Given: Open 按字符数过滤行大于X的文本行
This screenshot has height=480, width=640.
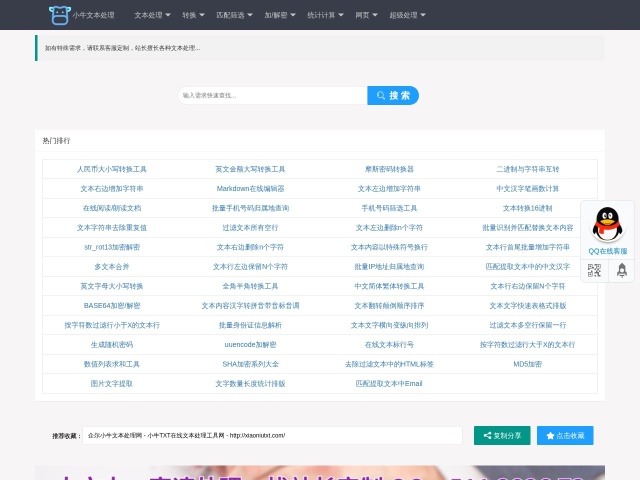Looking at the screenshot, I should pyautogui.click(x=527, y=345).
